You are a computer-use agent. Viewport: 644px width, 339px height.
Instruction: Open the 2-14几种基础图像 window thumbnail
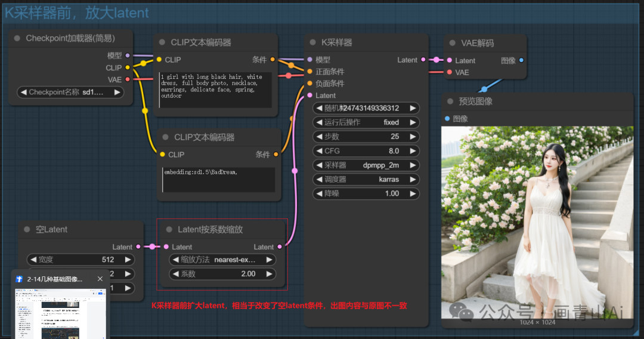coord(60,314)
